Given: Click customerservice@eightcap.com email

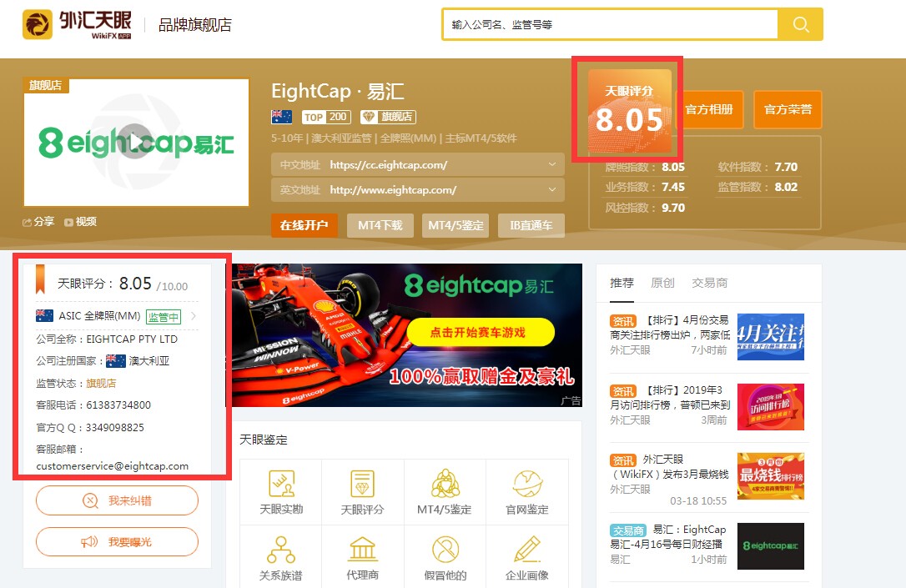Looking at the screenshot, I should coord(112,466).
